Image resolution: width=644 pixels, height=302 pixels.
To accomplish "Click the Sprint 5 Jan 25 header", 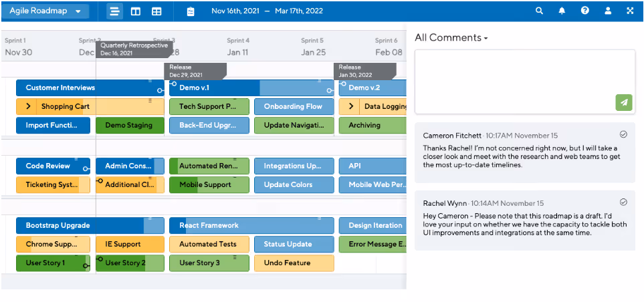I will point(312,47).
